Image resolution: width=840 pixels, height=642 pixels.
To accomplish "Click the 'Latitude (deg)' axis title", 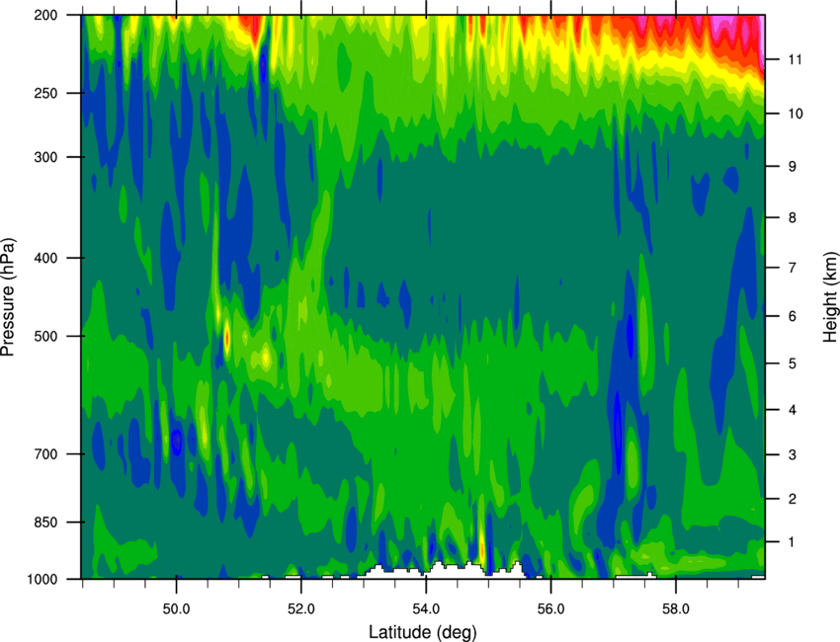I will point(423,632).
